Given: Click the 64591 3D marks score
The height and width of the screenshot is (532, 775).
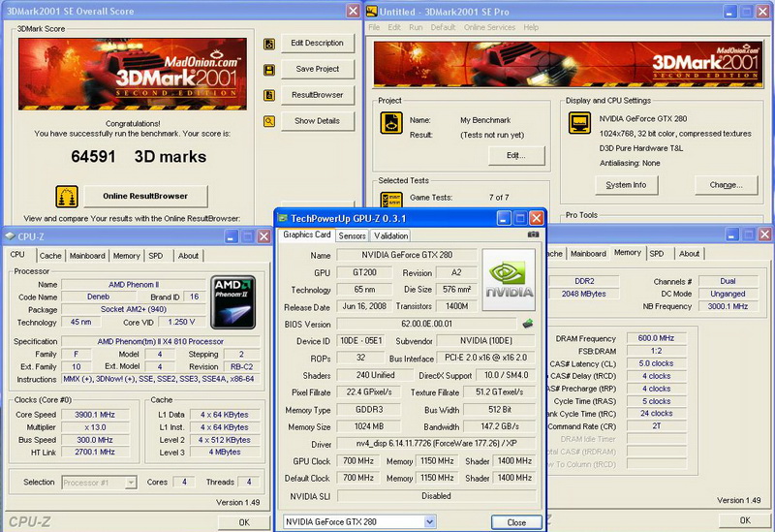Looking at the screenshot, I should pos(139,157).
